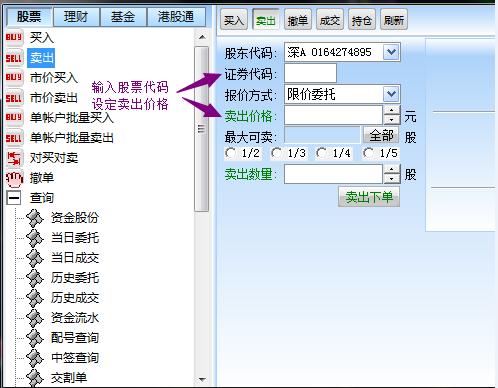Click the 卖出数量 input field
498x388 pixels.
(333, 174)
